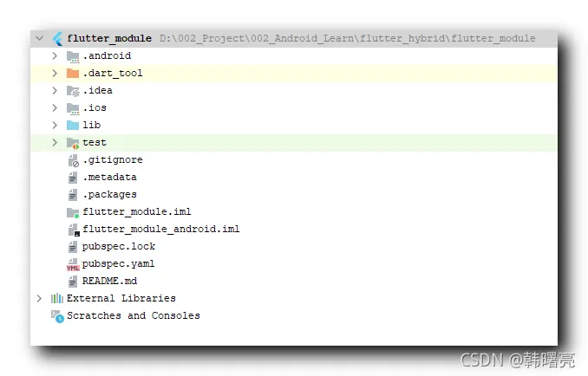This screenshot has height=376, width=588.
Task: Select the .gitignore file
Action: (x=113, y=160)
